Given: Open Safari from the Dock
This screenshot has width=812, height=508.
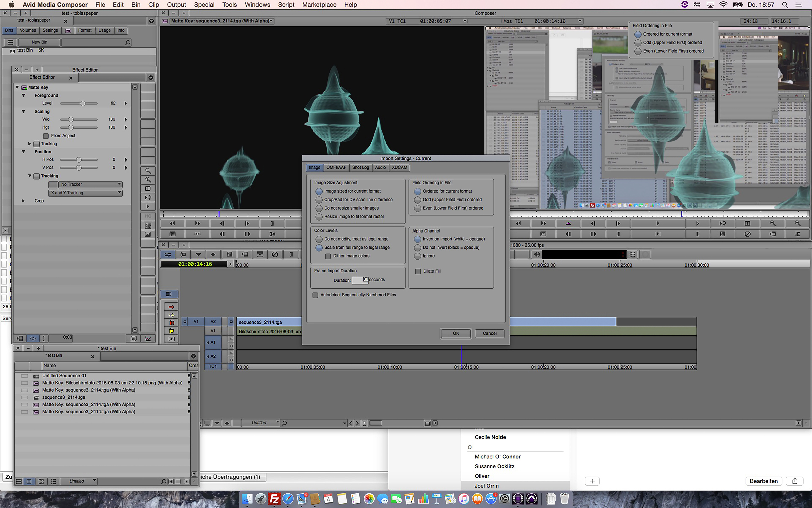Looking at the screenshot, I should pyautogui.click(x=288, y=499).
